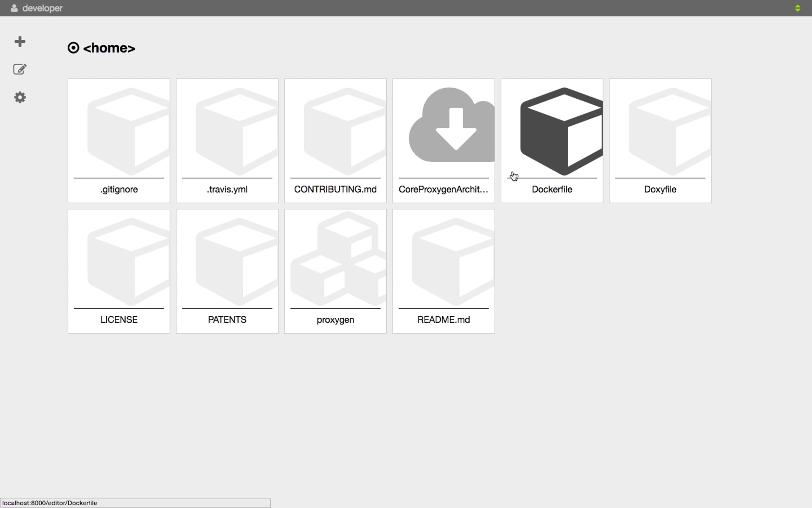Open the LICENSE file tile
The image size is (812, 508).
pyautogui.click(x=119, y=271)
